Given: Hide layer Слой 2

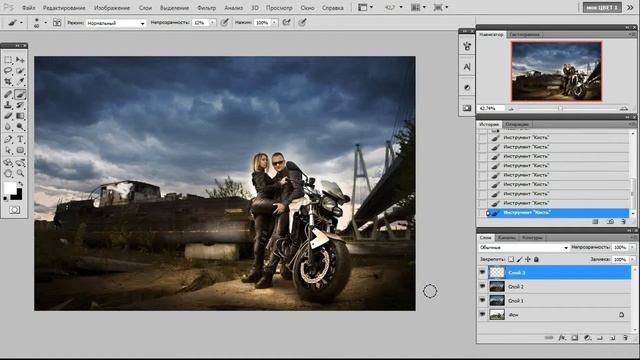Looking at the screenshot, I should [482, 287].
